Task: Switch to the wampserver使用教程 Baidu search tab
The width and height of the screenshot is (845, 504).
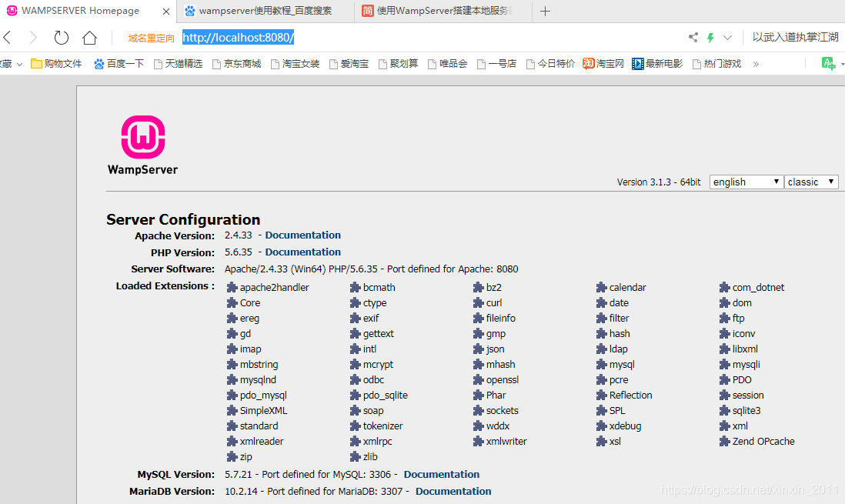Action: pos(266,11)
